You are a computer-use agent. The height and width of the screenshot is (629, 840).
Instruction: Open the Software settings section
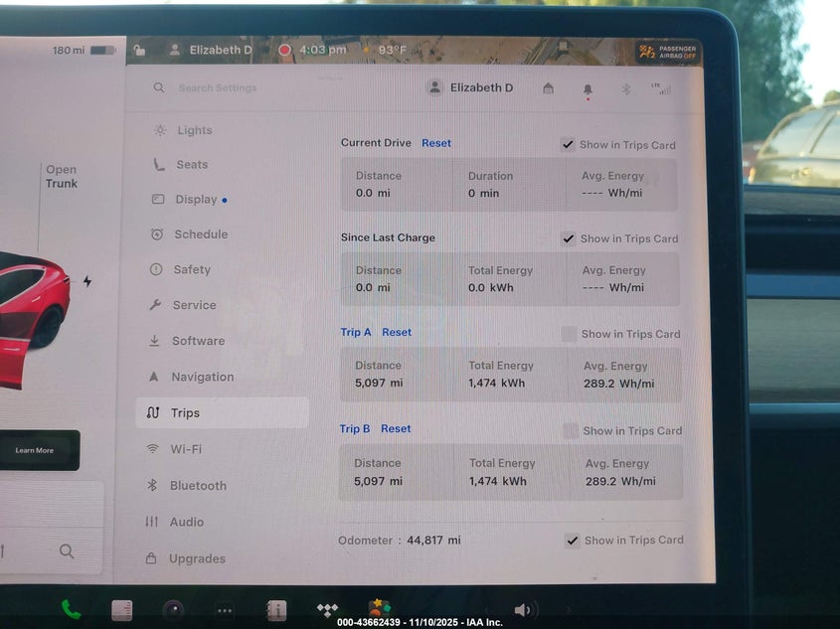point(198,341)
